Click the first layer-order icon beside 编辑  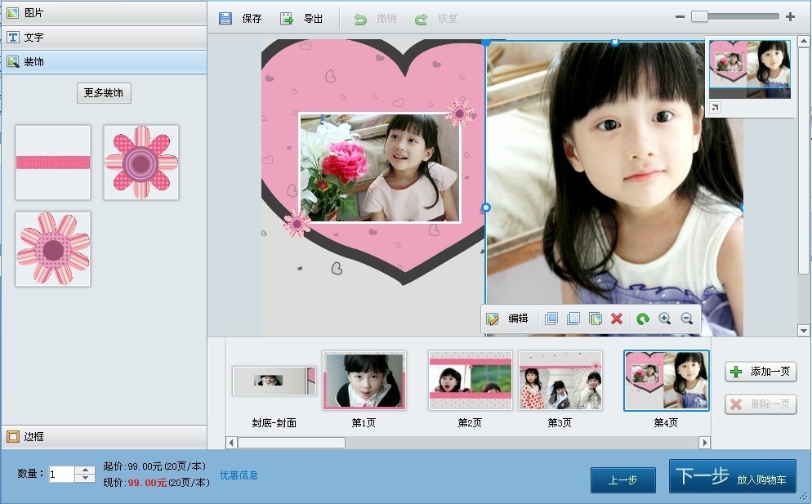click(551, 319)
